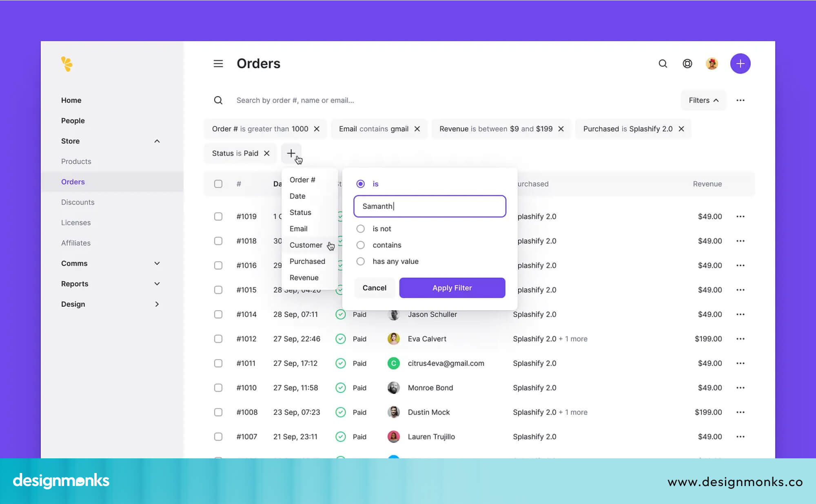
Task: Click the Paid status icon for order #1012
Action: pos(341,339)
